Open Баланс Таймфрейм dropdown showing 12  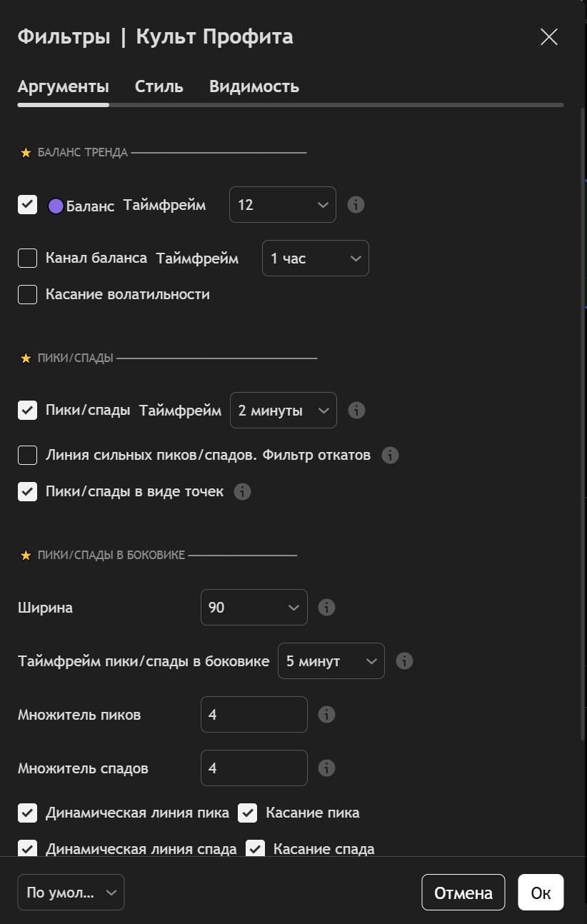[282, 205]
